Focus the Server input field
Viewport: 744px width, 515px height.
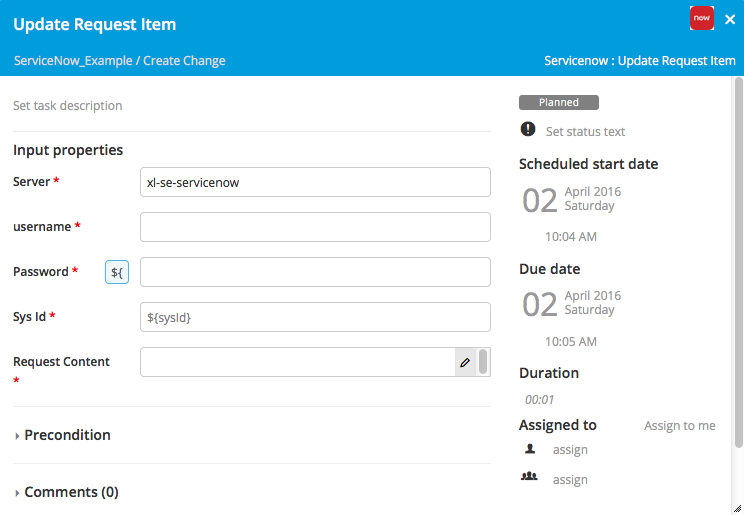pos(315,182)
